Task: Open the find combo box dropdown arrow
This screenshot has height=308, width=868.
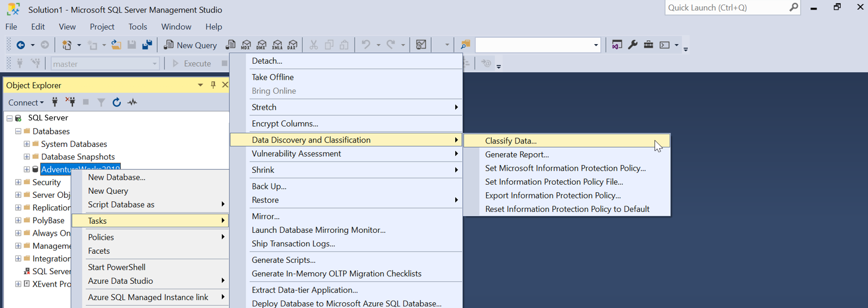Action: [x=596, y=45]
